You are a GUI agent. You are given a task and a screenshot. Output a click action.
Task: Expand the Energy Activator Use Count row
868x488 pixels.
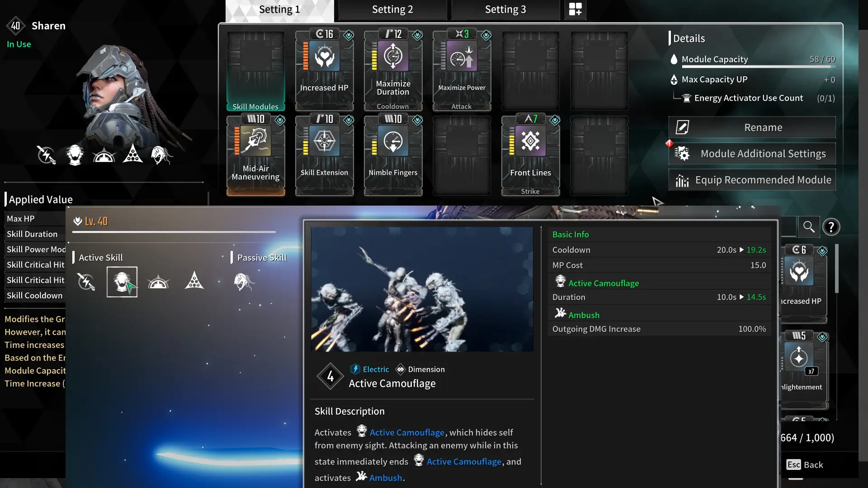(748, 98)
